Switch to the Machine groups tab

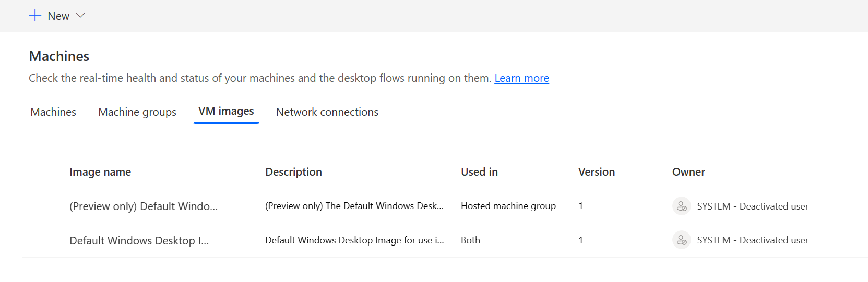pos(137,112)
